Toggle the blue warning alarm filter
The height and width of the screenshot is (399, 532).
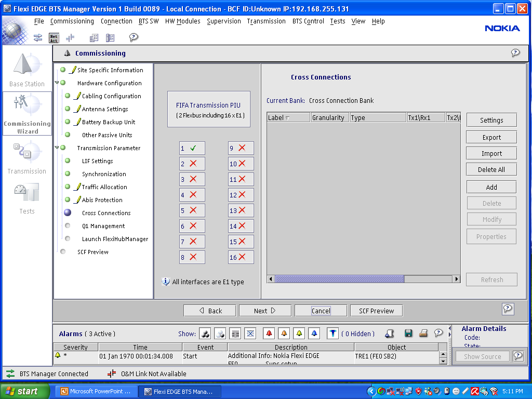click(314, 334)
